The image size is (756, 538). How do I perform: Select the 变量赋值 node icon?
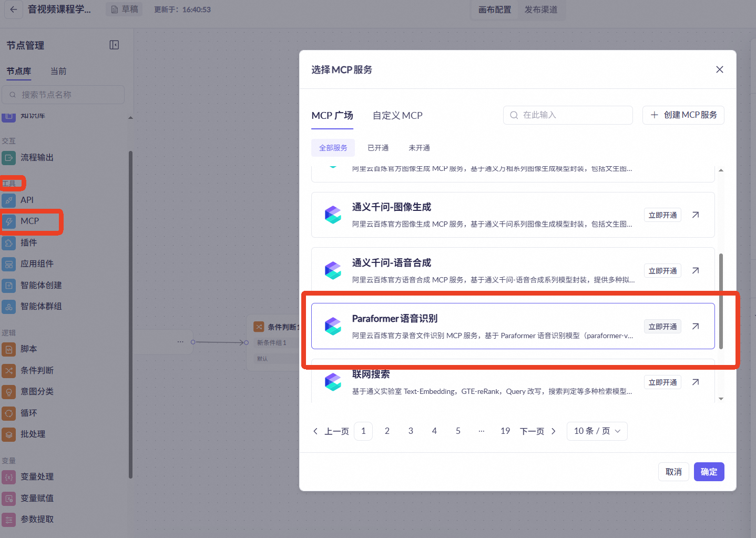pos(9,499)
